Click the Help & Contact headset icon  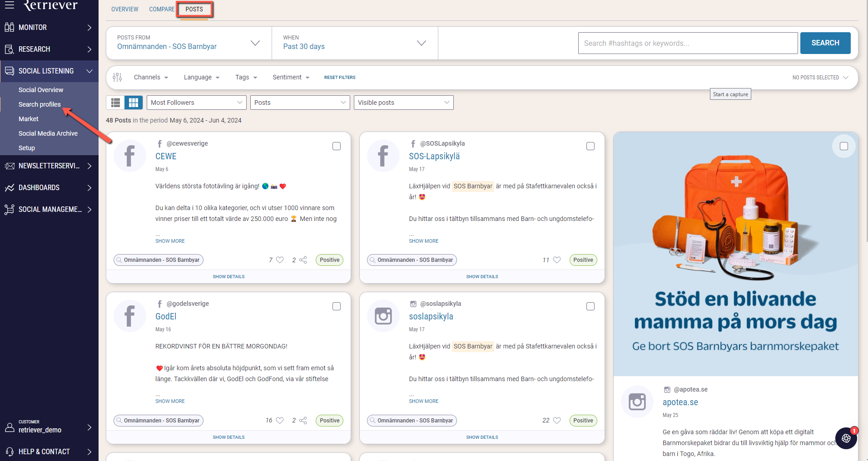pos(10,451)
